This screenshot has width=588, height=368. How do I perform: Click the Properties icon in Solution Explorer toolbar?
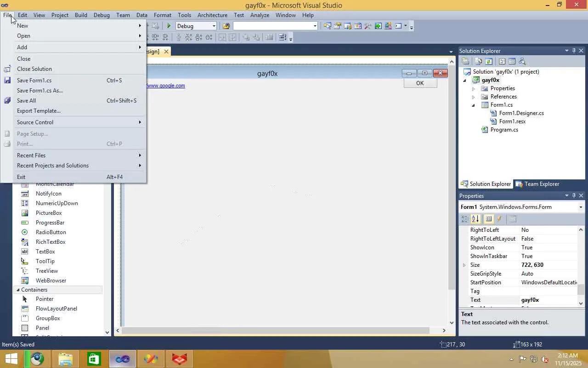pos(465,61)
